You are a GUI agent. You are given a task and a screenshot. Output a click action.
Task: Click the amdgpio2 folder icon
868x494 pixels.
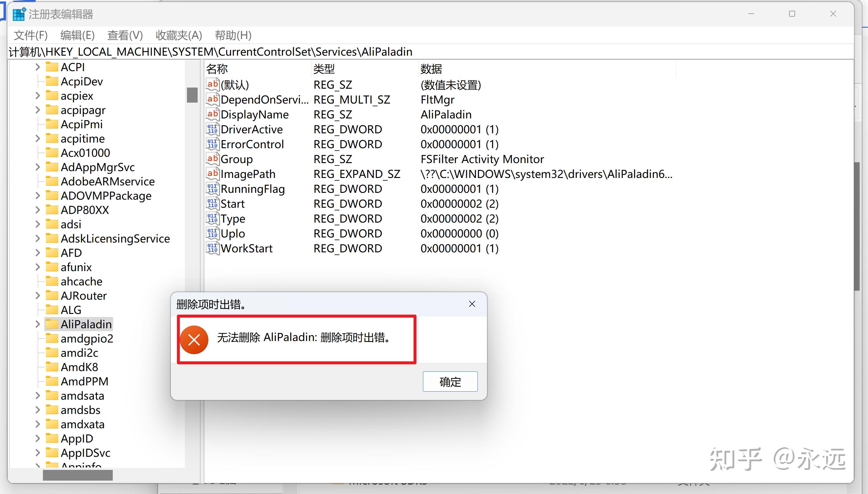(x=52, y=338)
